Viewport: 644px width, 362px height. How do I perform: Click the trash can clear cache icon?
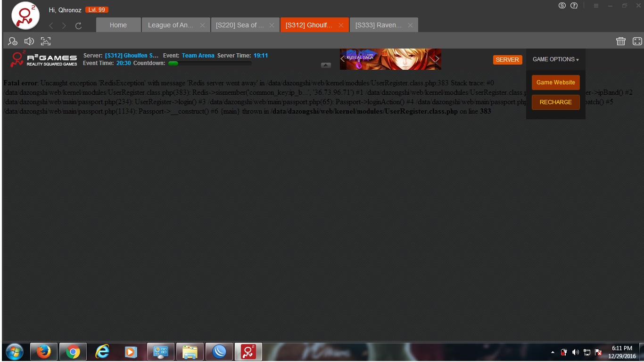[x=620, y=41]
